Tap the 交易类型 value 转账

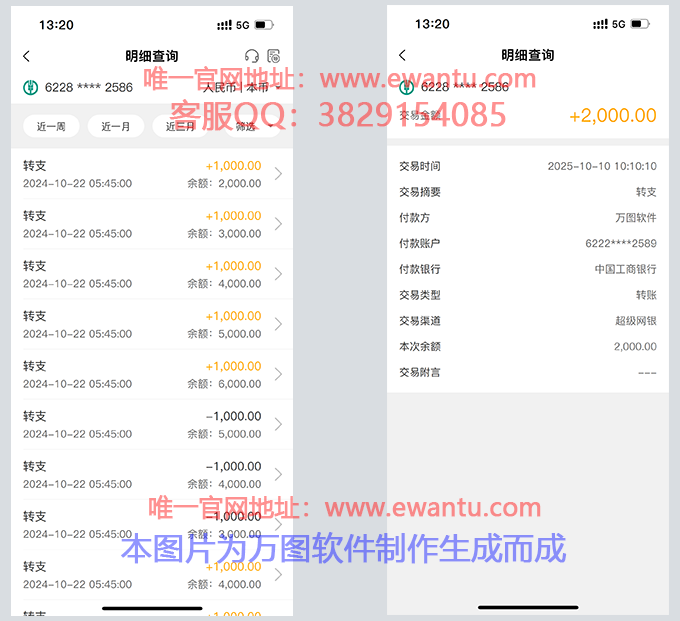point(646,295)
